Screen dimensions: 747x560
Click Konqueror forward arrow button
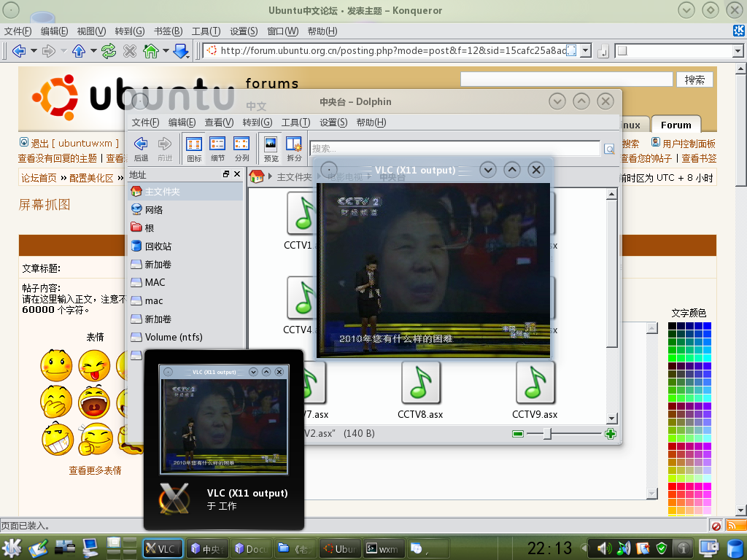pos(49,50)
